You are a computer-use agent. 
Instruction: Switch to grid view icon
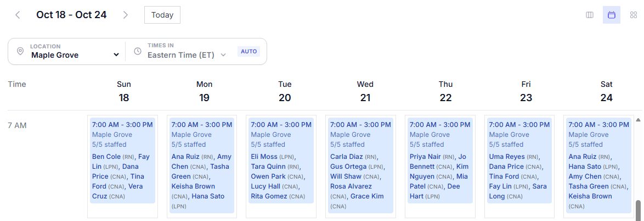[634, 15]
